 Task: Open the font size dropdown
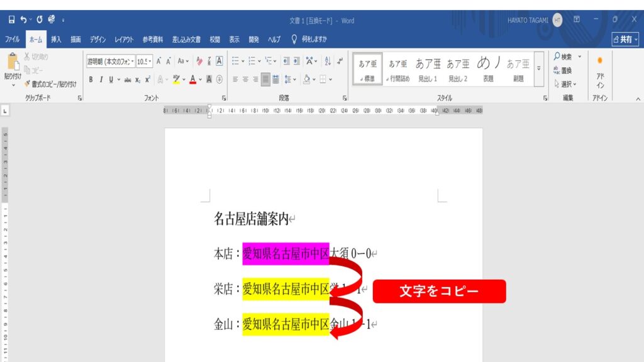(x=150, y=61)
